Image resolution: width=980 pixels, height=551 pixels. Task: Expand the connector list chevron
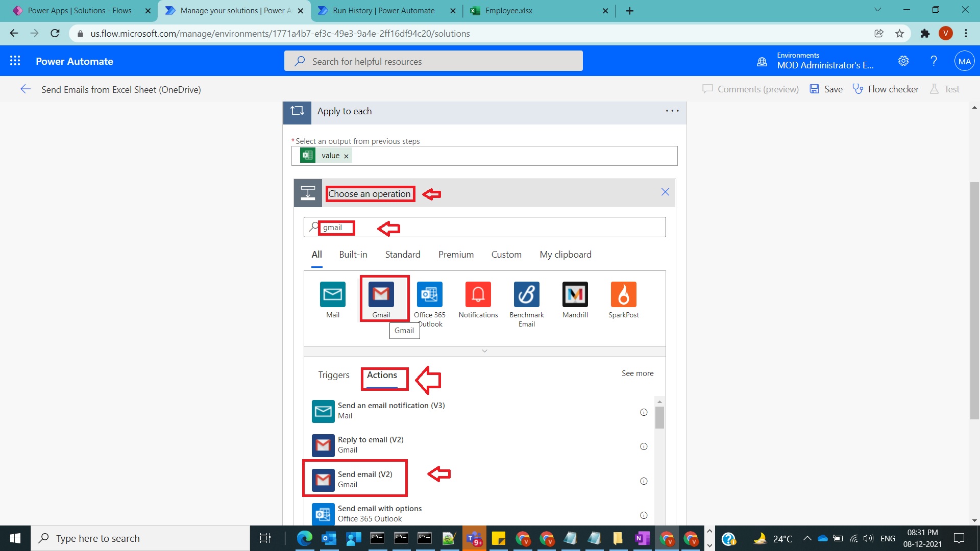484,351
